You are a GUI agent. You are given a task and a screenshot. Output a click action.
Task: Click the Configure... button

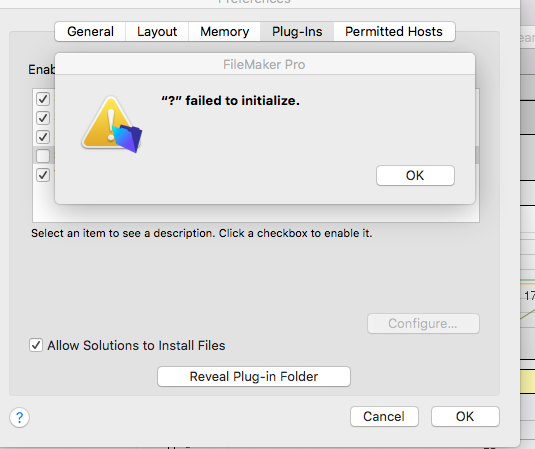coord(423,323)
